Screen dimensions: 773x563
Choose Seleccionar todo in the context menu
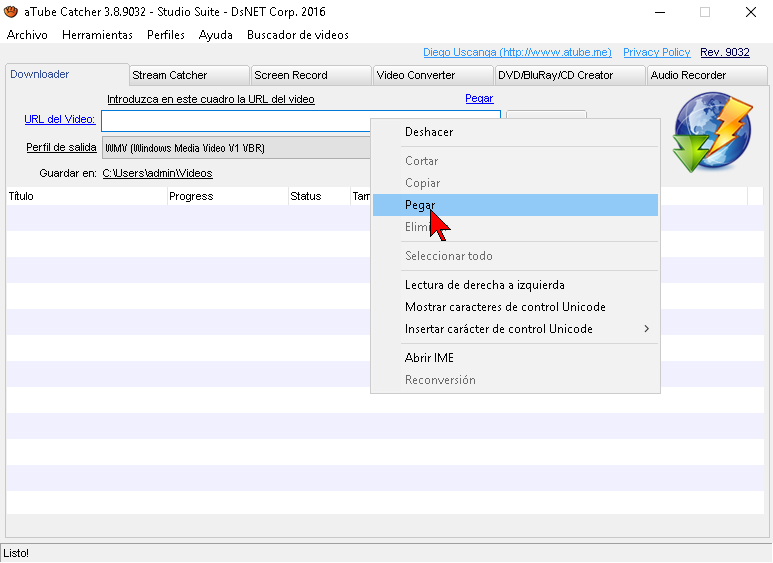click(x=515, y=256)
